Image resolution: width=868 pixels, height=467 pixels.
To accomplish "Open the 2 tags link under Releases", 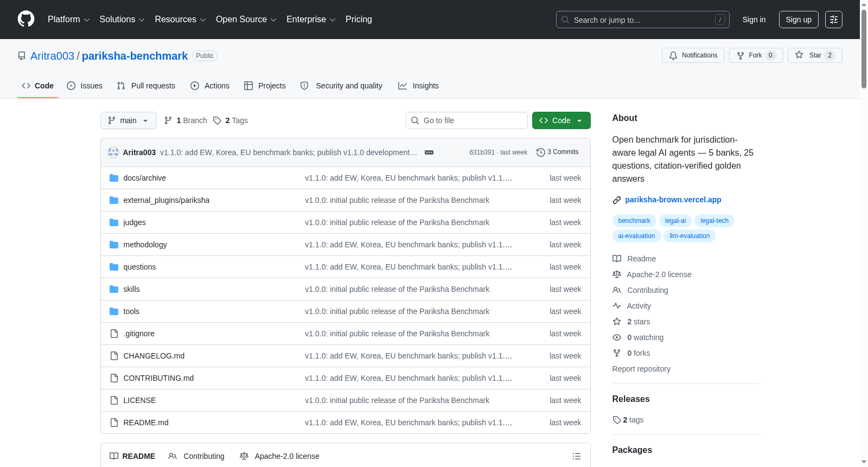I will point(628,420).
